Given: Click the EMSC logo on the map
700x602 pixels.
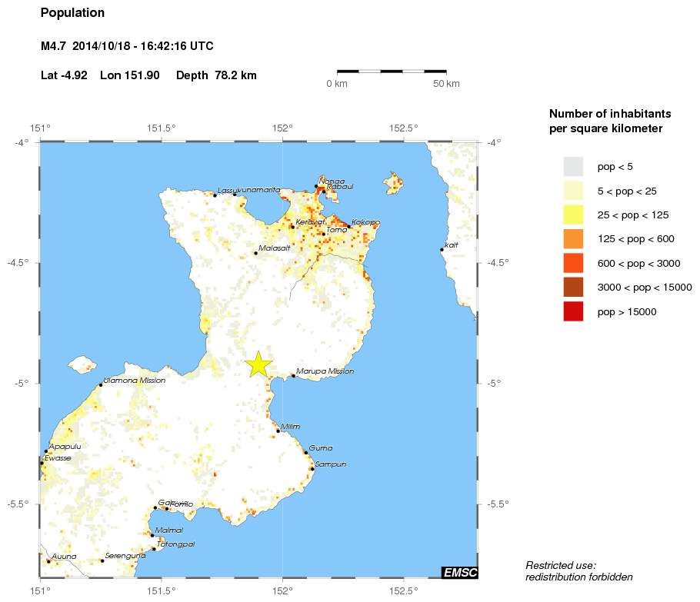Looking at the screenshot, I should (x=458, y=572).
